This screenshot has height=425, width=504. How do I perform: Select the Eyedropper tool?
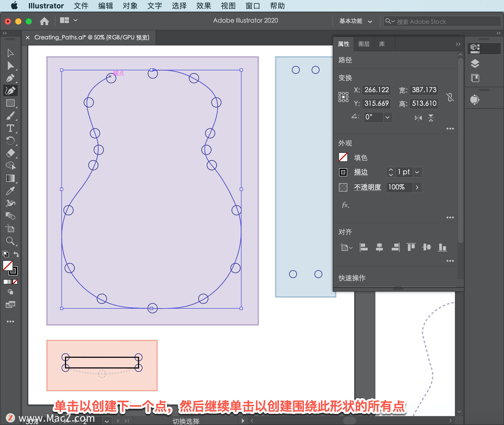[10, 191]
